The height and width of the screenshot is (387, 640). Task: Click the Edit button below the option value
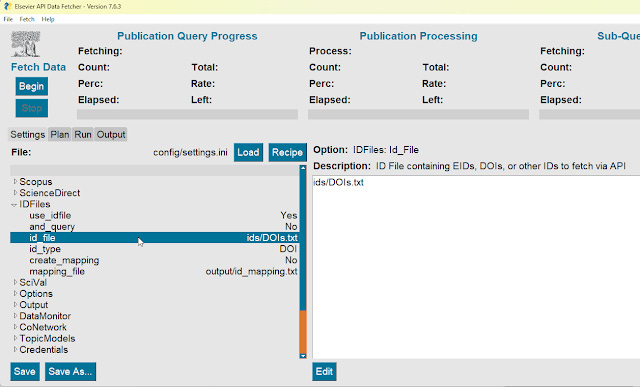point(324,371)
